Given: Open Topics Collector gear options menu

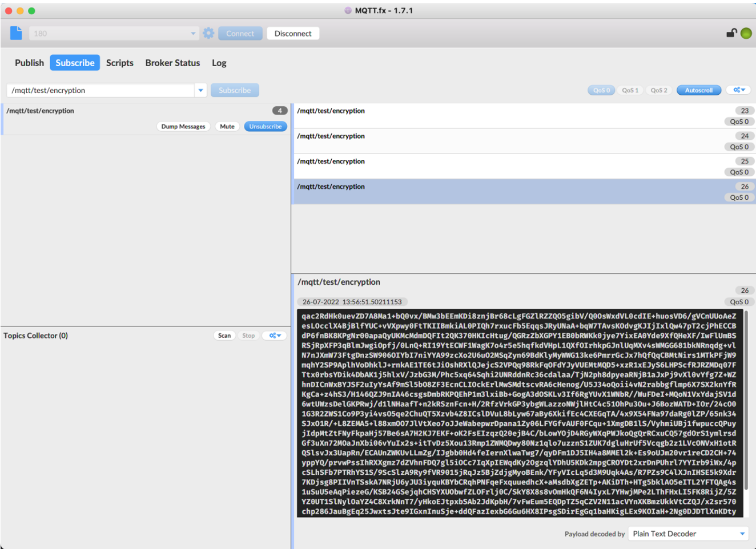Looking at the screenshot, I should pos(275,336).
